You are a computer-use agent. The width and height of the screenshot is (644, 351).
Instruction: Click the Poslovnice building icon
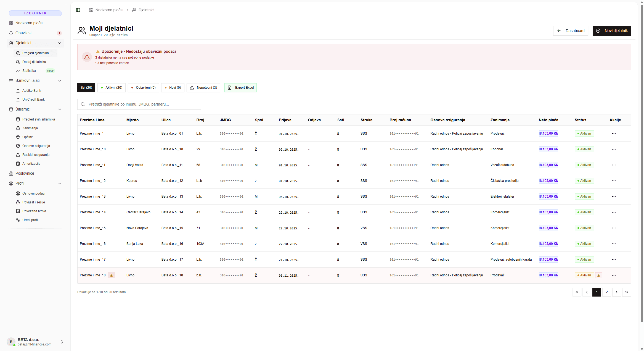(x=11, y=174)
